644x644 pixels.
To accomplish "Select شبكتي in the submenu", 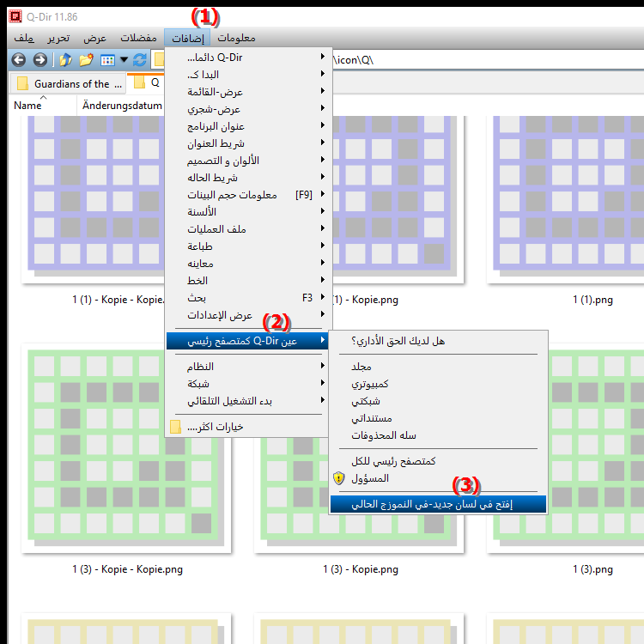I will [438, 401].
